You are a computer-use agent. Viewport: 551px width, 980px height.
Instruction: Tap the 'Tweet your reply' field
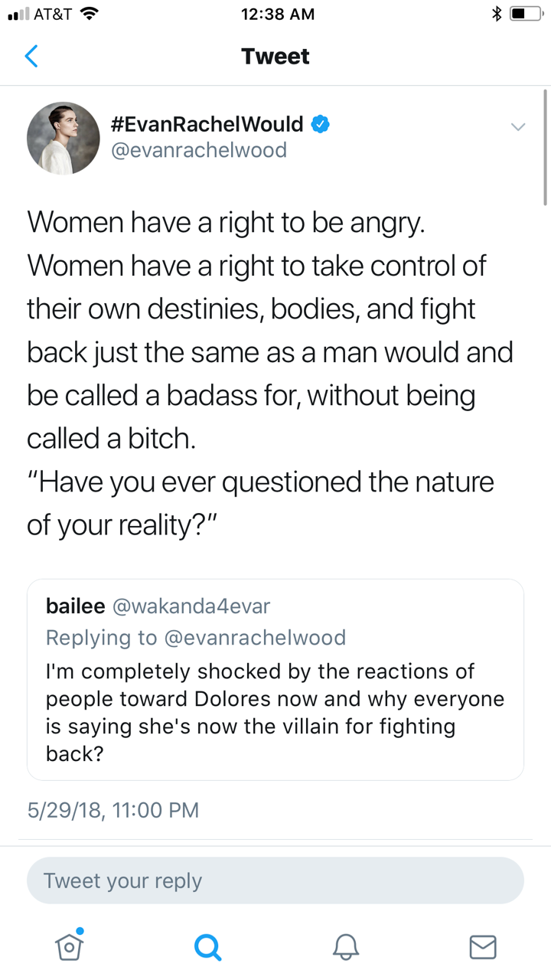point(275,880)
